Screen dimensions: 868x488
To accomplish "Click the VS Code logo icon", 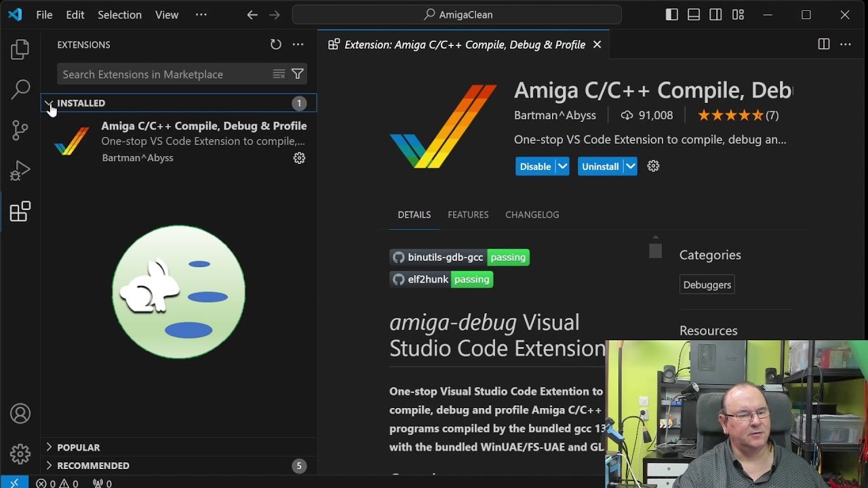I will (15, 15).
